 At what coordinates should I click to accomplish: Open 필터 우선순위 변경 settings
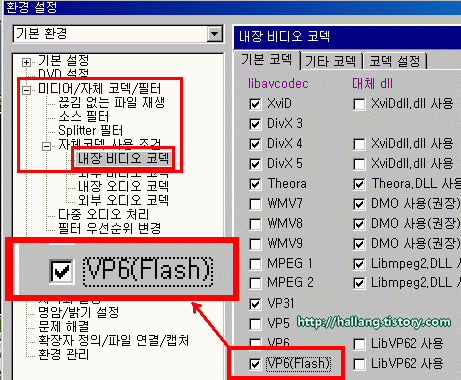(x=109, y=228)
